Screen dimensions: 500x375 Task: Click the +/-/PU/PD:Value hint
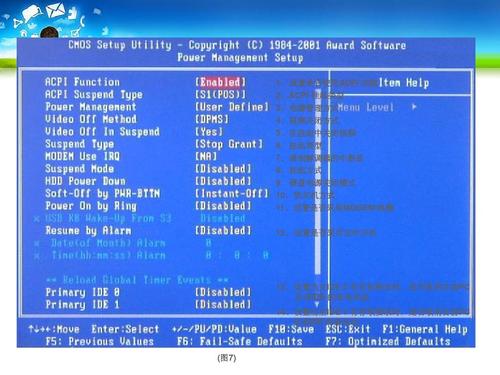click(214, 329)
